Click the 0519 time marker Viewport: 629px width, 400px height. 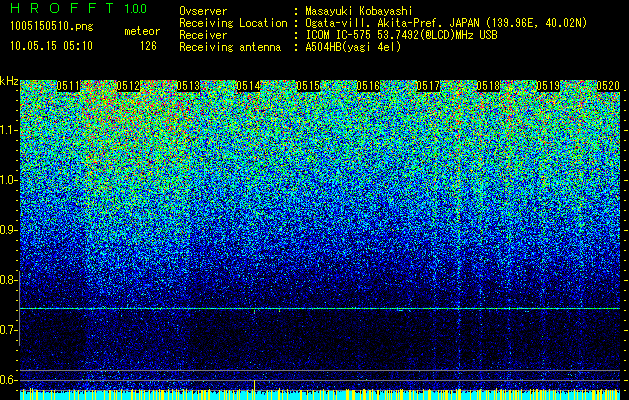tap(548, 86)
